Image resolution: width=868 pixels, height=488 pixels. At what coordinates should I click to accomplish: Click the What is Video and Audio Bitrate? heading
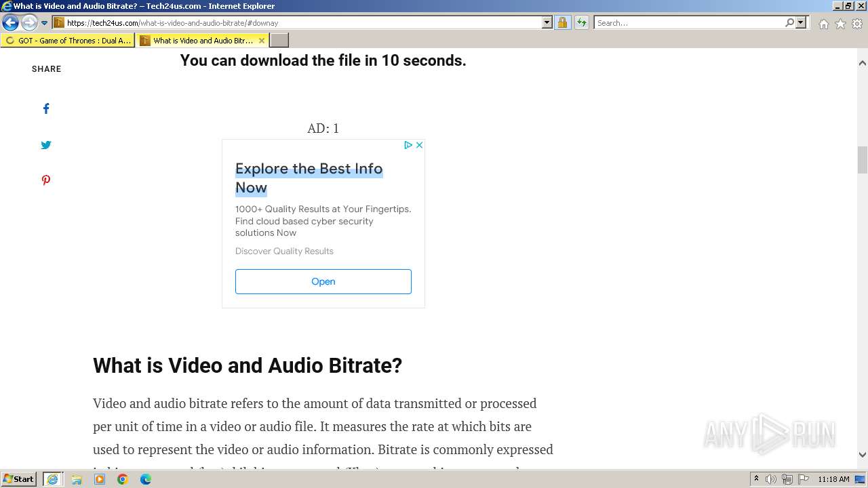point(248,365)
